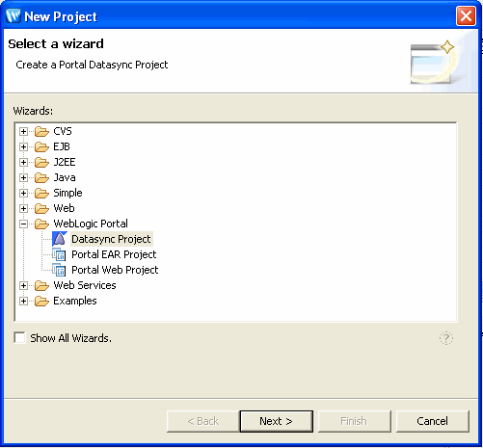Click the Web Services folder icon

[x=41, y=285]
